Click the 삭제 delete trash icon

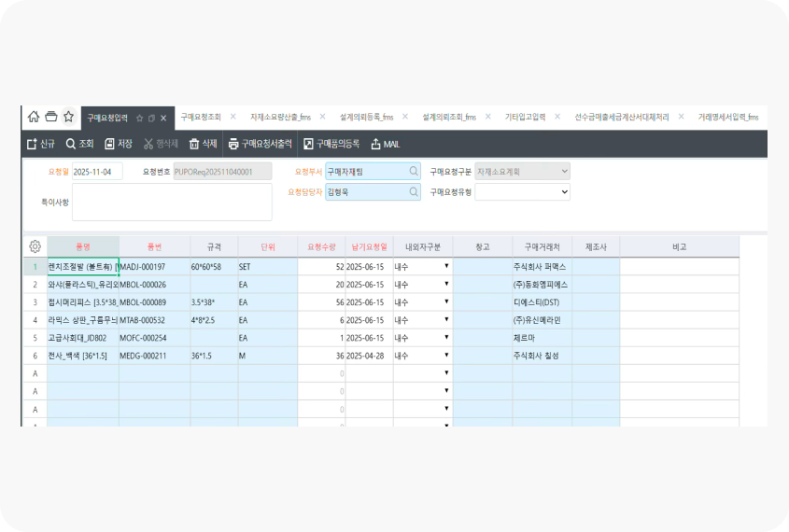pyautogui.click(x=194, y=144)
